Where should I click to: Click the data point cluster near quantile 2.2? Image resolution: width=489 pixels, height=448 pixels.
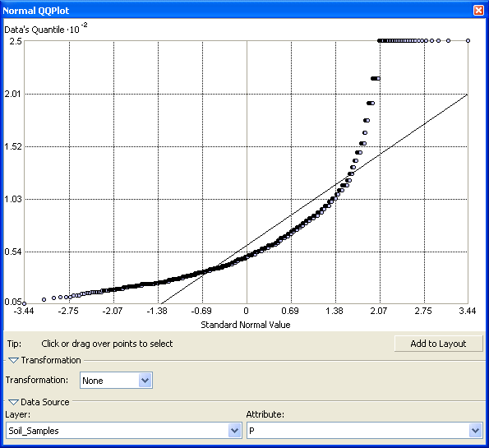(x=376, y=78)
